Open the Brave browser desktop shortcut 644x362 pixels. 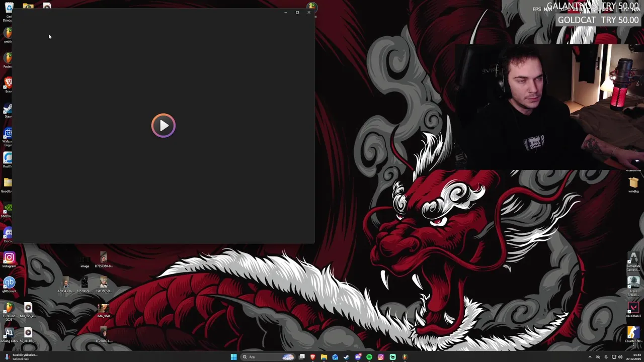8,84
